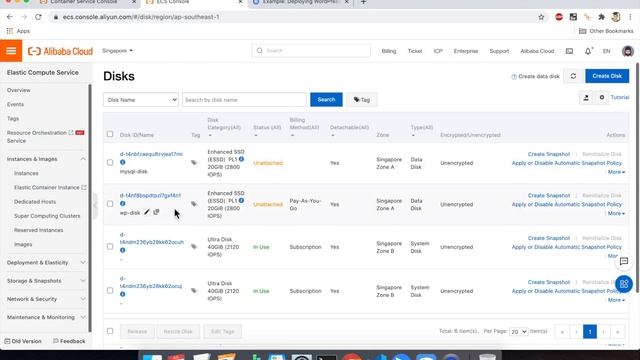The image size is (640, 360).
Task: Click info icon under mysql-disk ID
Action: pos(122,162)
